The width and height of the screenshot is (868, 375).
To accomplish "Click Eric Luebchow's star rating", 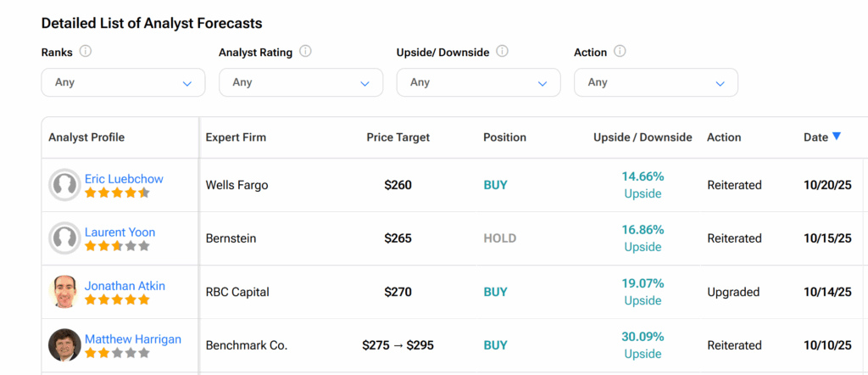I will 117,193.
